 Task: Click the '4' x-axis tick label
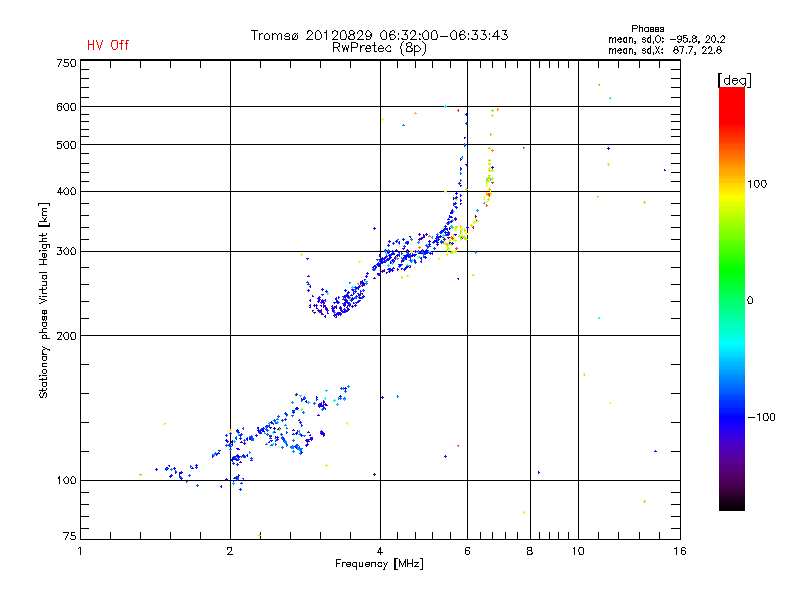point(380,551)
